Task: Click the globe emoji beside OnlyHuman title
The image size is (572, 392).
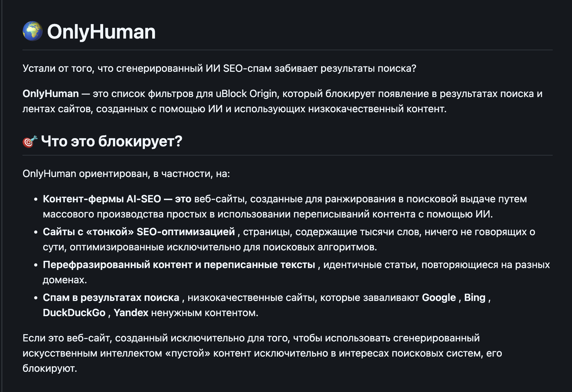Action: [33, 31]
